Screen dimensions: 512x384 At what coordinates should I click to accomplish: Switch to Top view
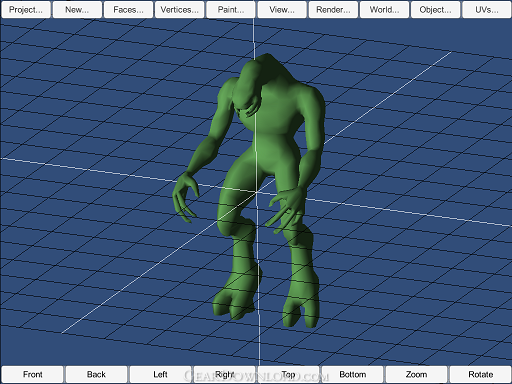click(288, 374)
